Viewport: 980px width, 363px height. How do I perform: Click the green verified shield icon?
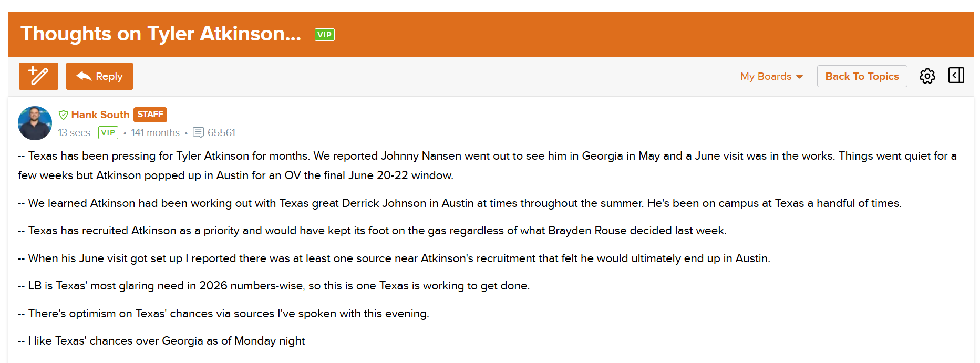click(64, 115)
